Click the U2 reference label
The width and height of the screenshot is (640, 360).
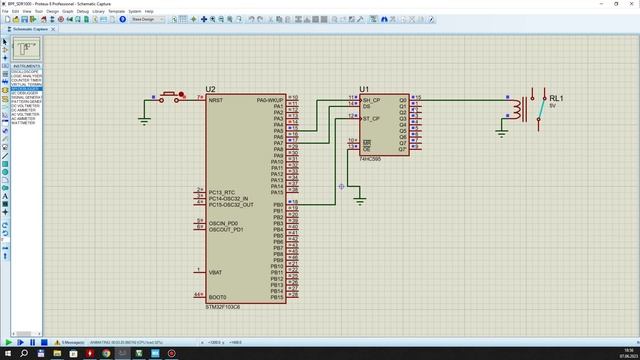coord(210,89)
